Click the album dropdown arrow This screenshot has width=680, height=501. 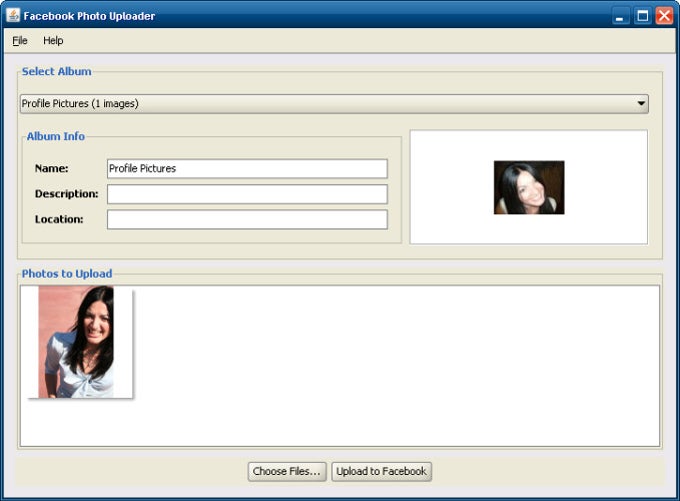pyautogui.click(x=641, y=104)
